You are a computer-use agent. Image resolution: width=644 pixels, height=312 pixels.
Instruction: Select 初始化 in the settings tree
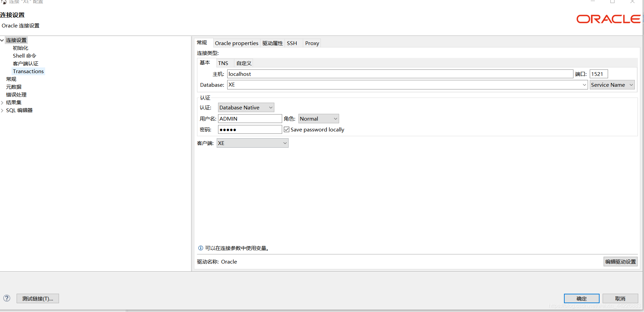(x=20, y=48)
